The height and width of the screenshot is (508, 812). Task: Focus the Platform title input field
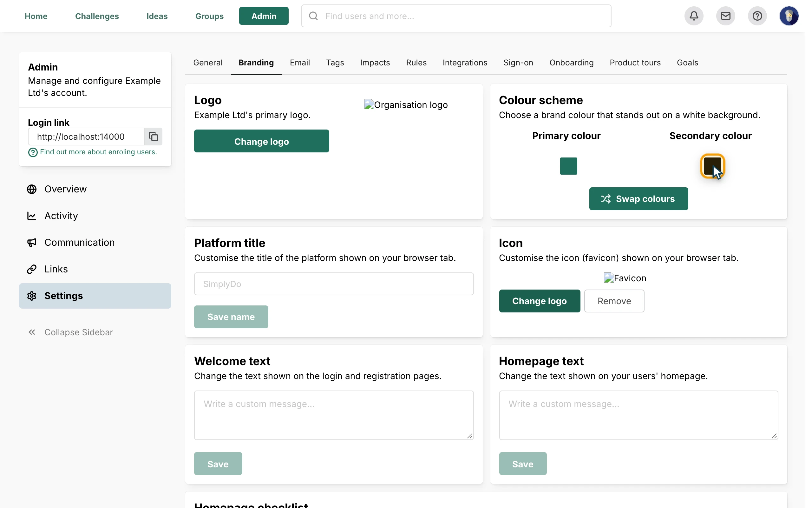tap(334, 284)
